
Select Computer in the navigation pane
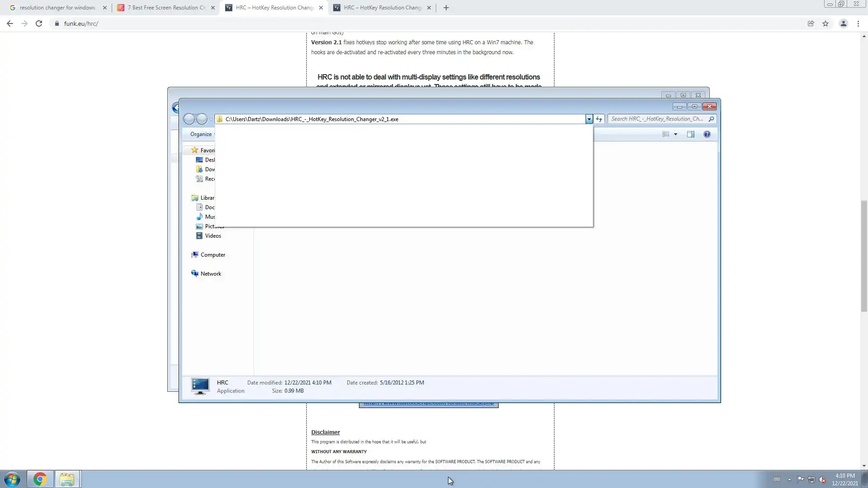tap(212, 255)
